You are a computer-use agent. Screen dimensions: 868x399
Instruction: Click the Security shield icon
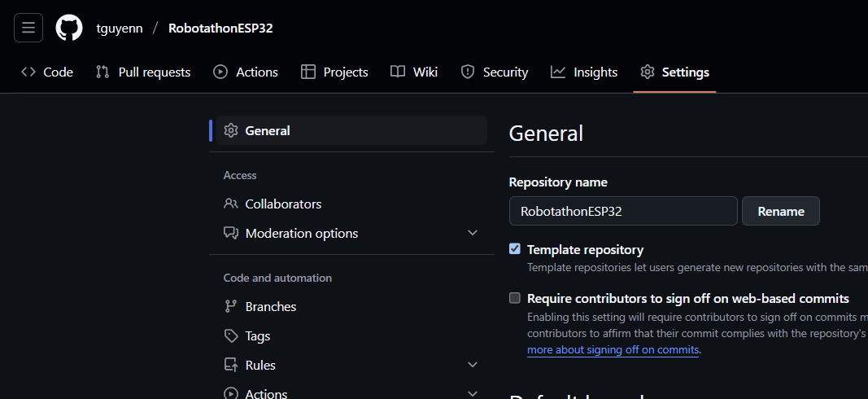pyautogui.click(x=468, y=72)
